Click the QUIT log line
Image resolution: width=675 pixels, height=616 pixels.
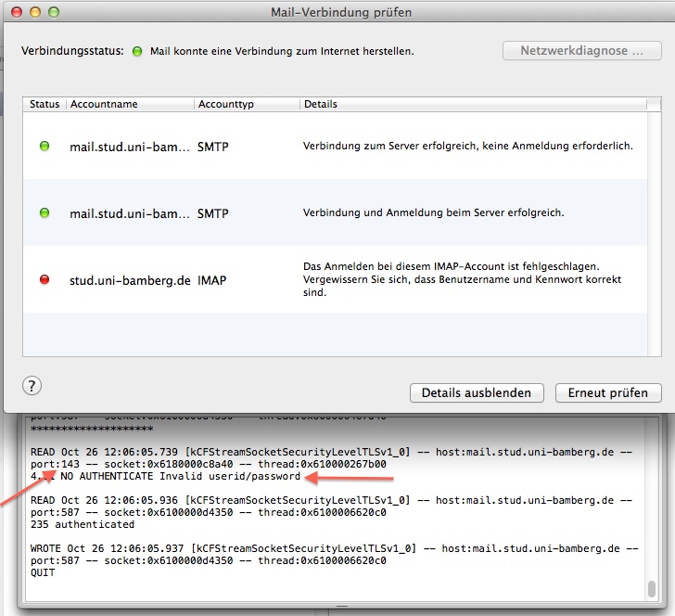click(x=43, y=573)
